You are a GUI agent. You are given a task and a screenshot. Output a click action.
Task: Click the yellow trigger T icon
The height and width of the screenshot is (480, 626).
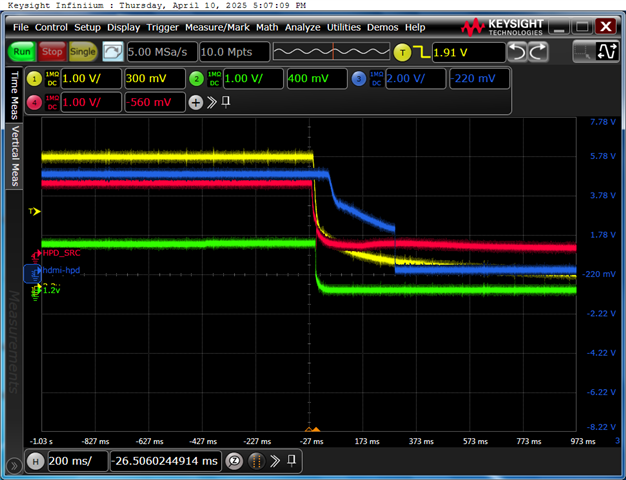click(x=402, y=52)
